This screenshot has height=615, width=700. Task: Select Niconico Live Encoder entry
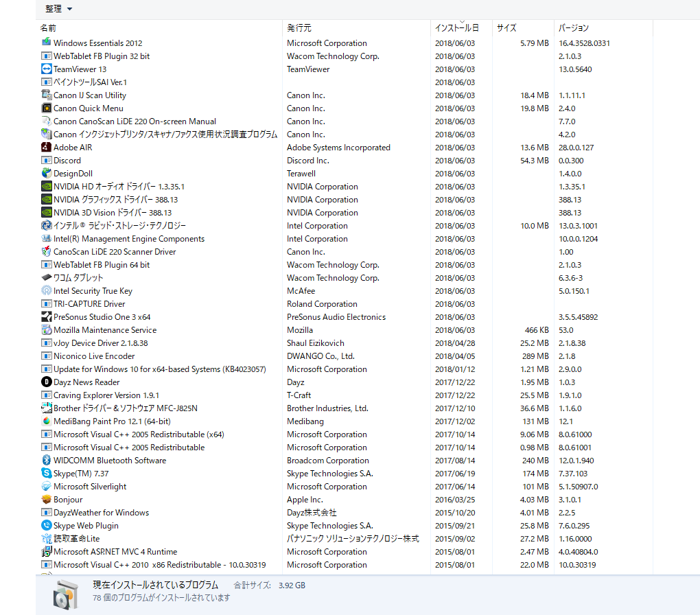(94, 356)
